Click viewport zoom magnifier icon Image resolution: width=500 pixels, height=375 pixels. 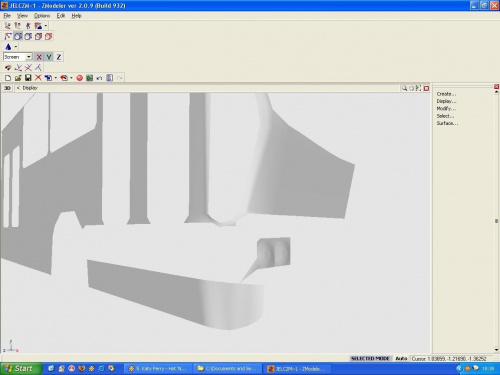point(404,88)
